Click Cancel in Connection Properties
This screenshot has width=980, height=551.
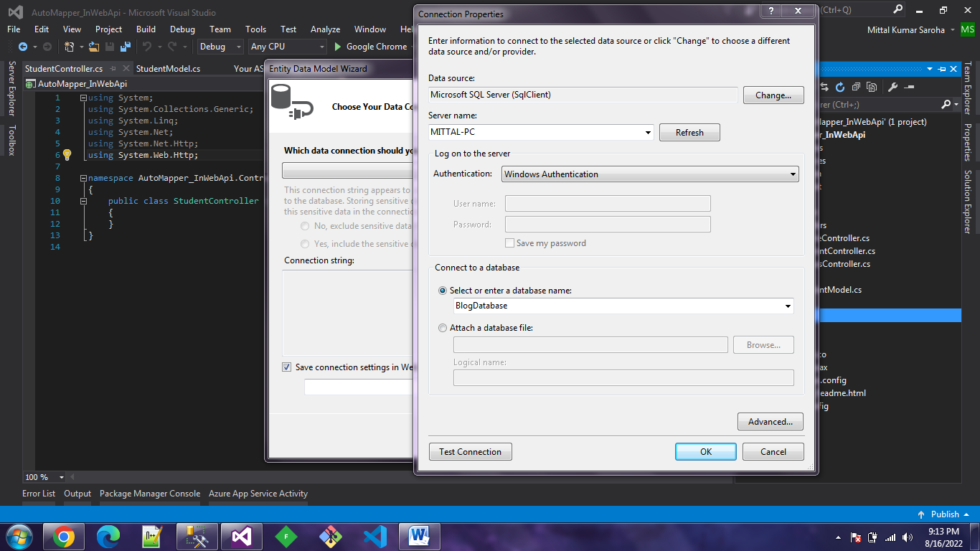[773, 452]
